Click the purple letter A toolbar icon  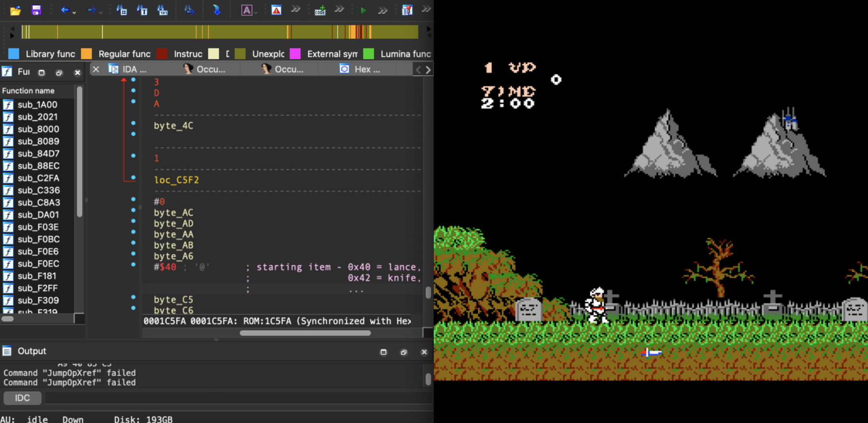coord(246,10)
